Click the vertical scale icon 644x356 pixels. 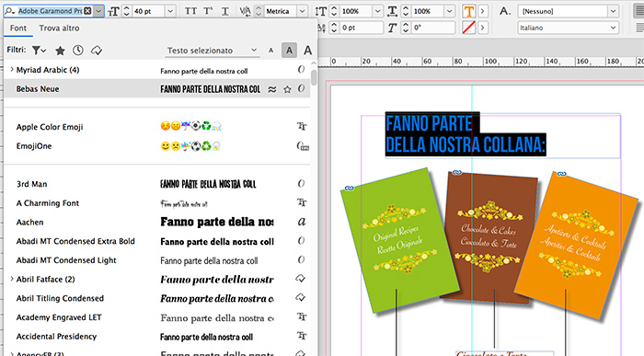321,11
